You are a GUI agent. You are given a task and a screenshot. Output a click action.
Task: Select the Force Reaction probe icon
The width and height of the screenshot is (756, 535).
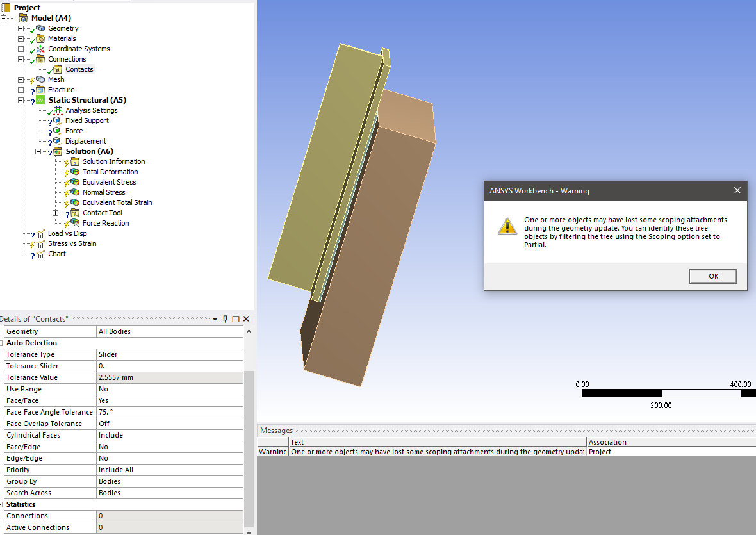[75, 223]
